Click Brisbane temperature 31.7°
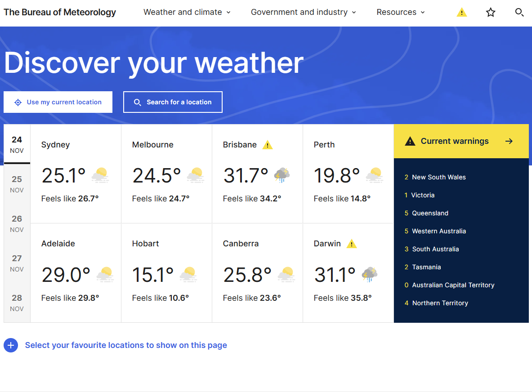This screenshot has height=392, width=532. pyautogui.click(x=246, y=176)
